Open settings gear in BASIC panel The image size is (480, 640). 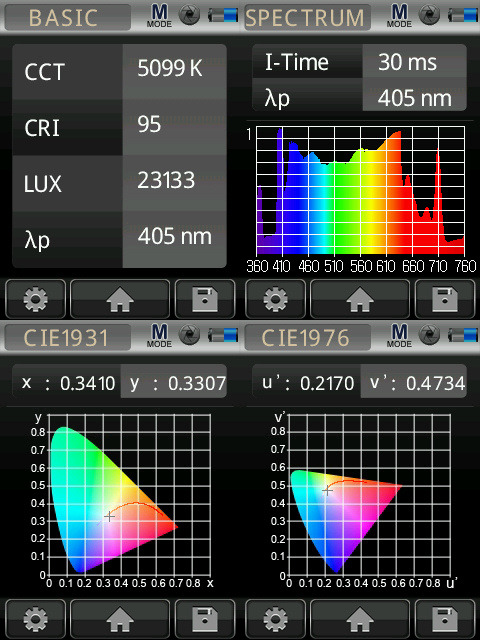[36, 299]
